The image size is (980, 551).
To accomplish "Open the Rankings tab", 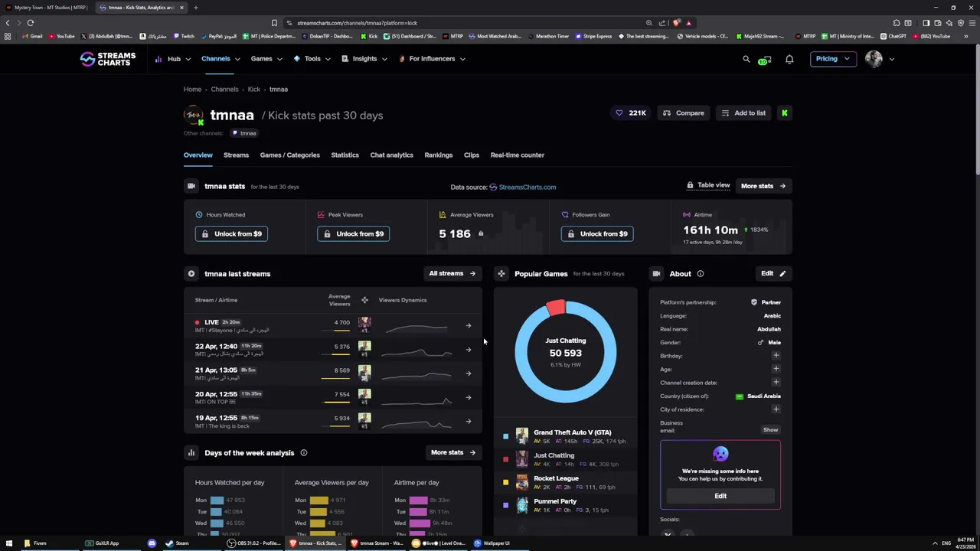I will (439, 155).
